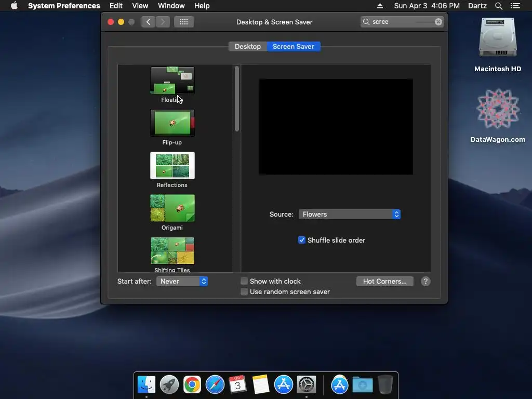
Task: Uncheck Shuffle slide order
Action: coord(302,240)
